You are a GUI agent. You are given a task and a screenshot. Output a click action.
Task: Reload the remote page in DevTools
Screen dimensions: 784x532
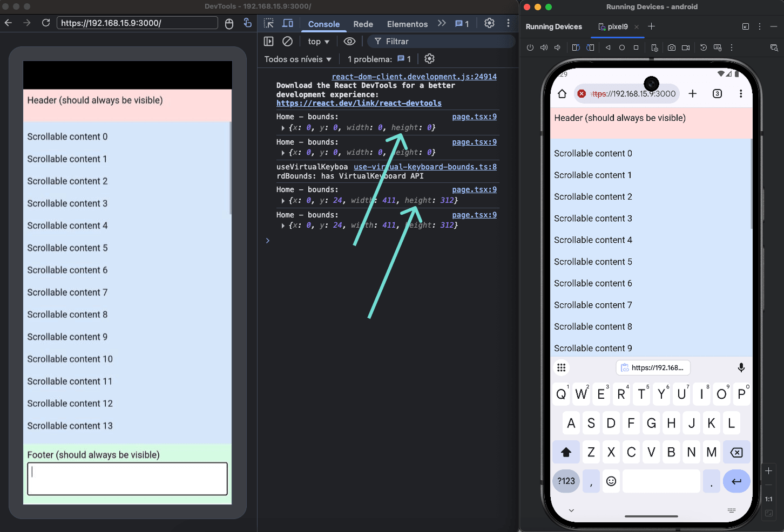[x=46, y=23]
